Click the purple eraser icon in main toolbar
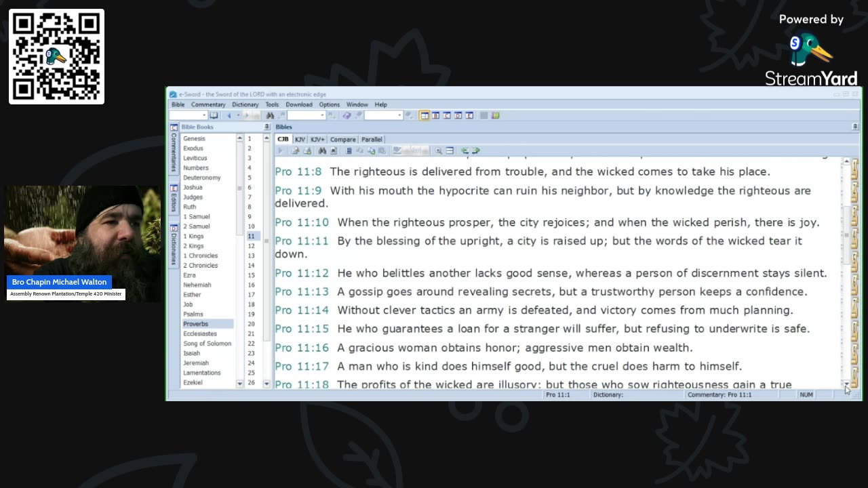Screen dimensions: 868x488 point(347,115)
